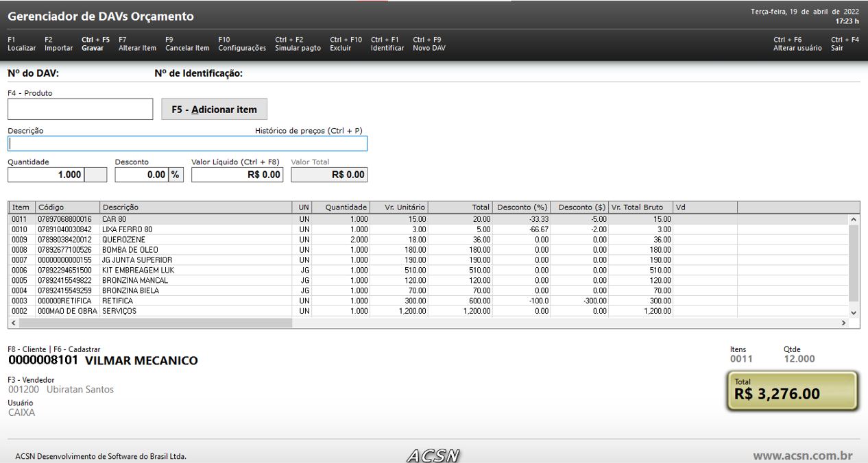Screen dimensions: 868x463
Task: Click F9 Cancelar Item
Action: pyautogui.click(x=187, y=44)
